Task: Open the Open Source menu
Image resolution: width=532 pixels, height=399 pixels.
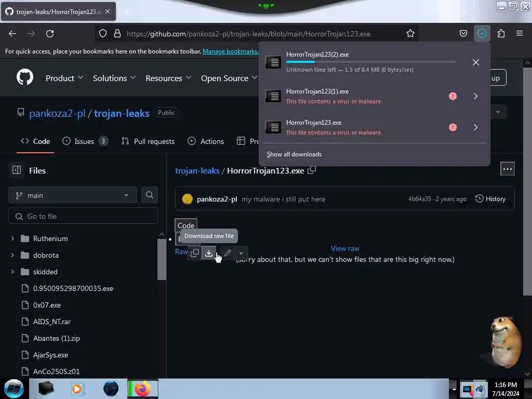Action: [x=229, y=78]
